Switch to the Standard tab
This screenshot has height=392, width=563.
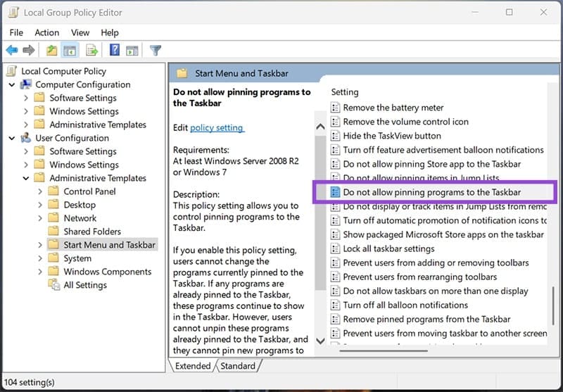(238, 366)
